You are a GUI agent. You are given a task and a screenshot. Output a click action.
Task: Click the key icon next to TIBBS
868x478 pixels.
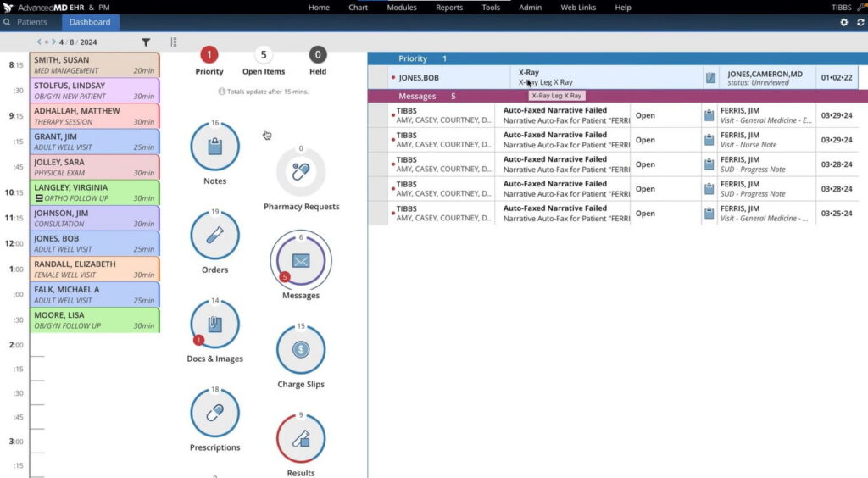click(x=861, y=7)
